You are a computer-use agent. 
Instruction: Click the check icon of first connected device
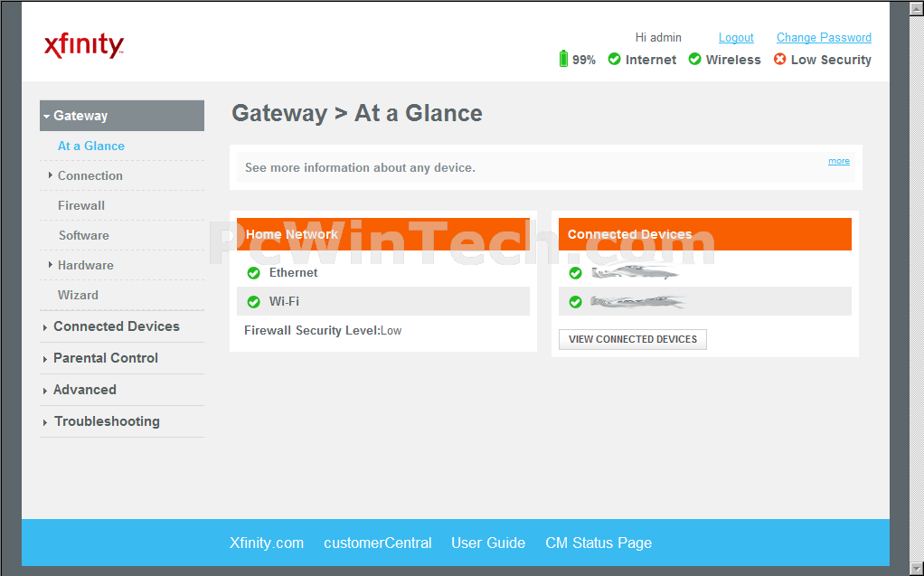tap(576, 273)
